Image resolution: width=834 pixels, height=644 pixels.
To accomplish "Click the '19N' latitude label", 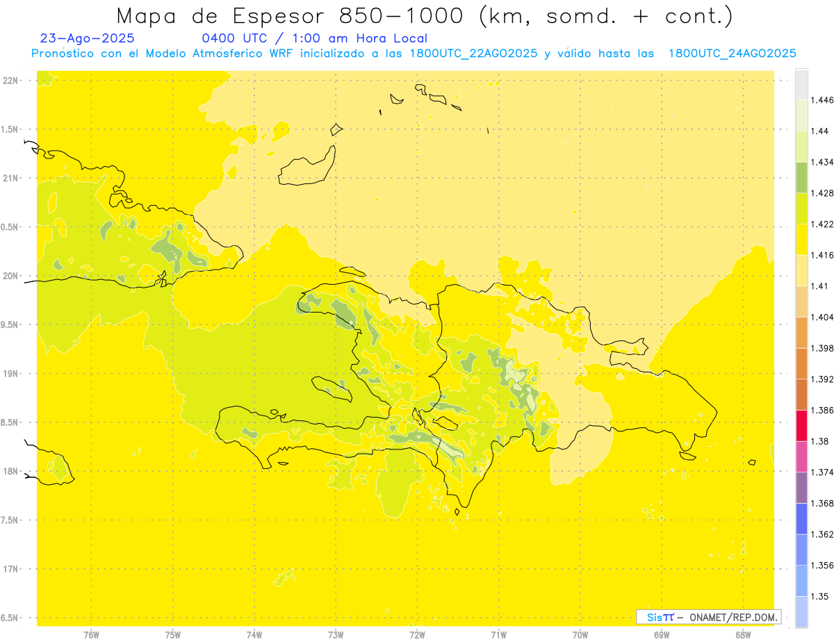I will (11, 374).
